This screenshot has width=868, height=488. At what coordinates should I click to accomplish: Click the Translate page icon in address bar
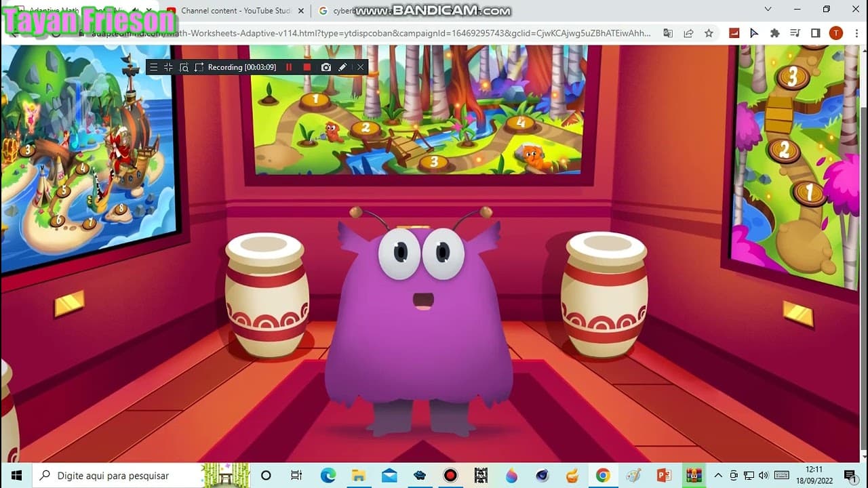tap(669, 33)
